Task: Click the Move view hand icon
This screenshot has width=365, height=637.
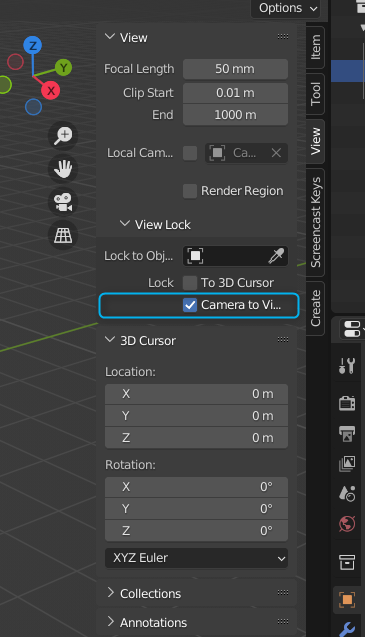Action: (63, 169)
